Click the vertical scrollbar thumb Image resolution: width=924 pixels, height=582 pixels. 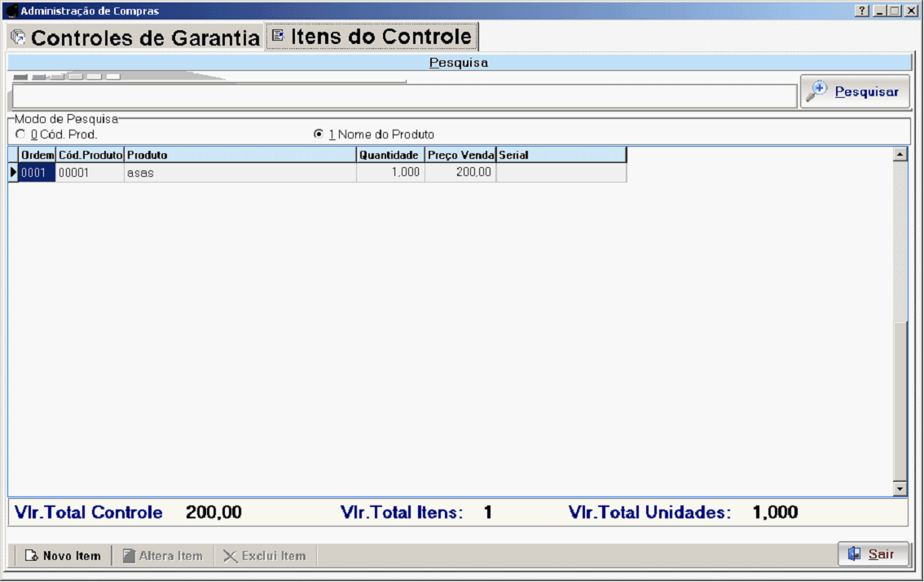tap(900, 399)
